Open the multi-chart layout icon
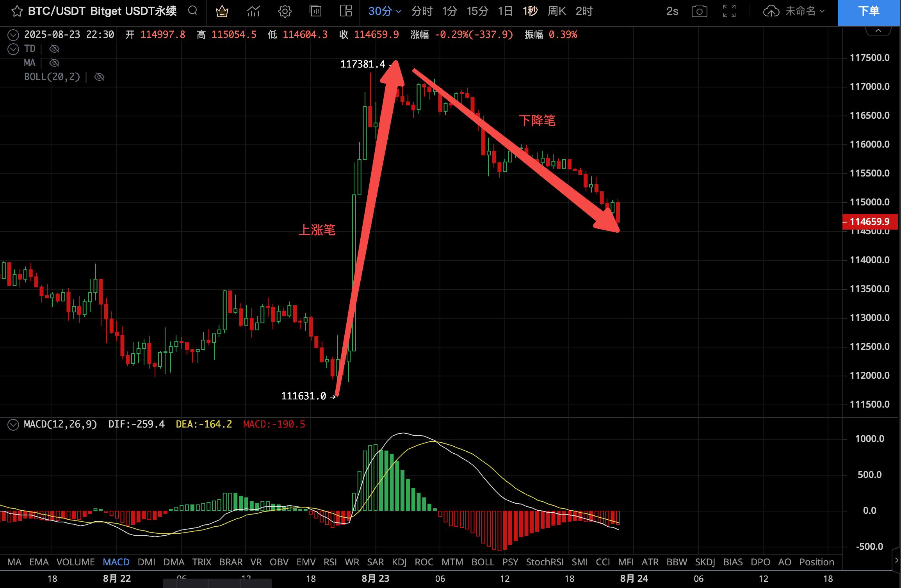Image resolution: width=901 pixels, height=588 pixels. (x=345, y=11)
